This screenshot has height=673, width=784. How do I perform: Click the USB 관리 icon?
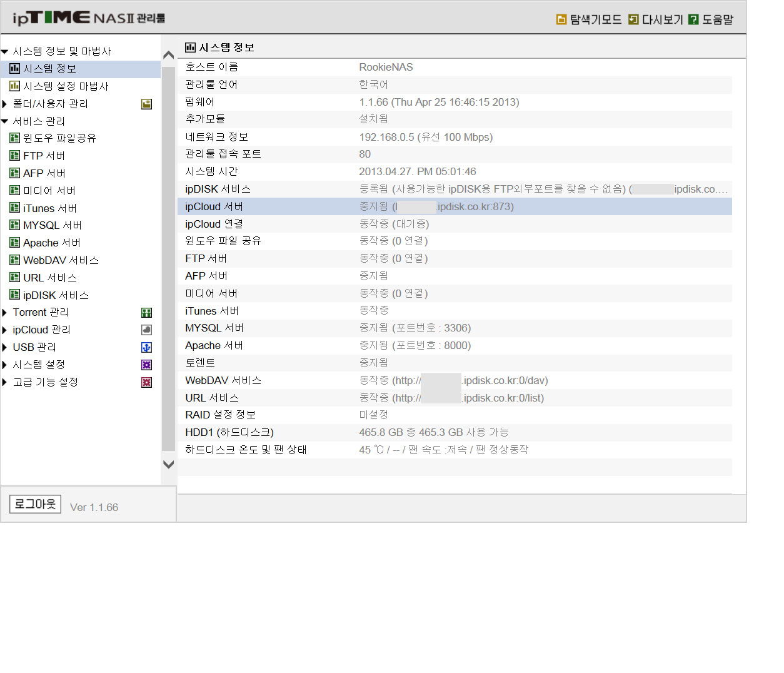pos(147,347)
